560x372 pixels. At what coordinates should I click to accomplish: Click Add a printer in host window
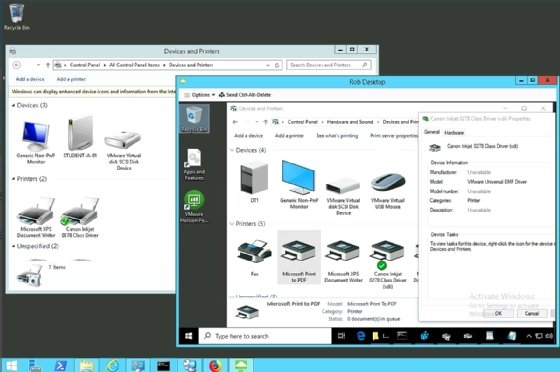click(x=71, y=79)
